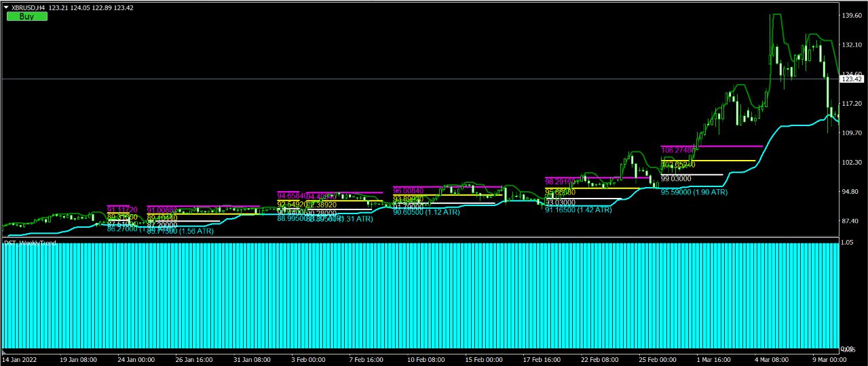Open the chart menu triangle beside XBRUSD.H4
Image resolution: width=868 pixels, height=366 pixels.
(6, 7)
